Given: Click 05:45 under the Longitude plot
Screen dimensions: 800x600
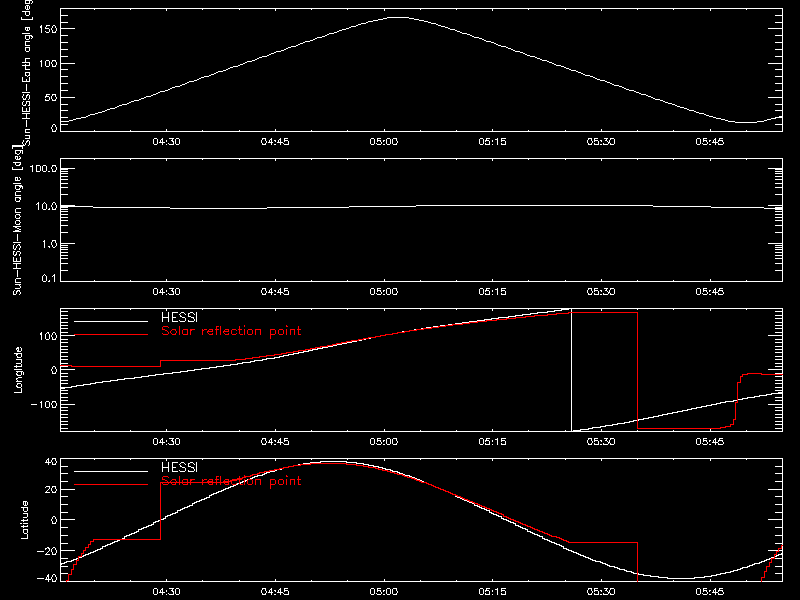Looking at the screenshot, I should (x=710, y=442).
